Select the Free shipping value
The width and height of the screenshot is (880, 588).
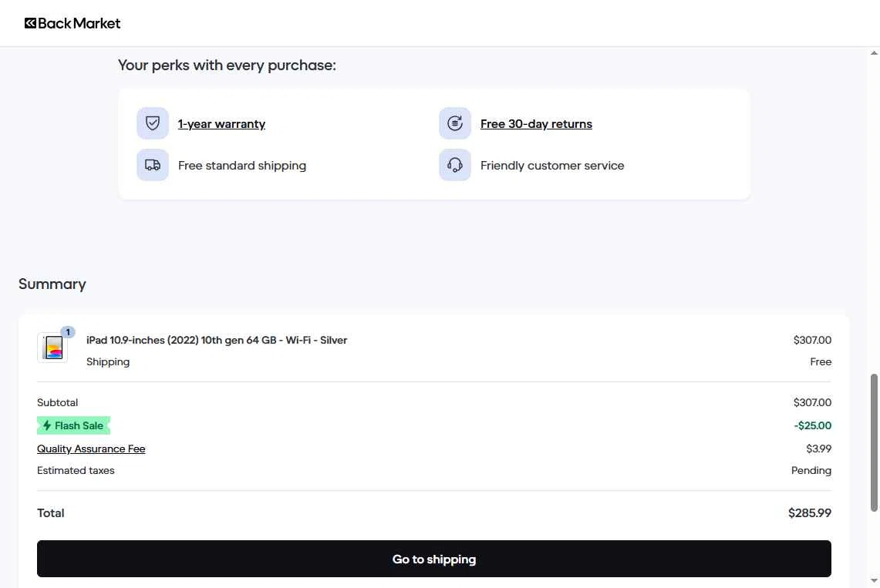tap(821, 361)
